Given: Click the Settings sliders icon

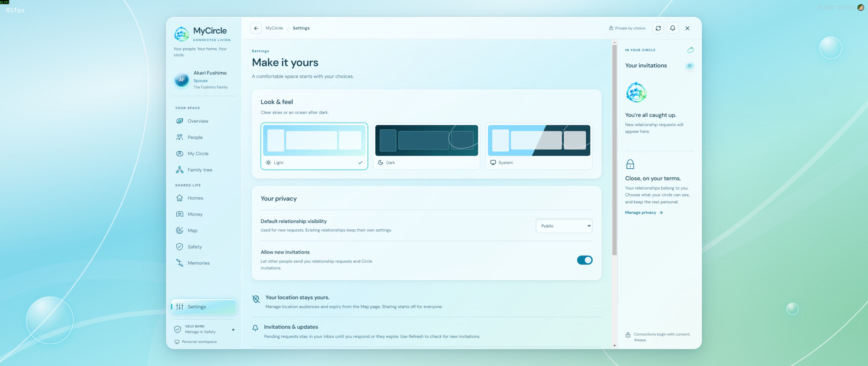Looking at the screenshot, I should (180, 307).
